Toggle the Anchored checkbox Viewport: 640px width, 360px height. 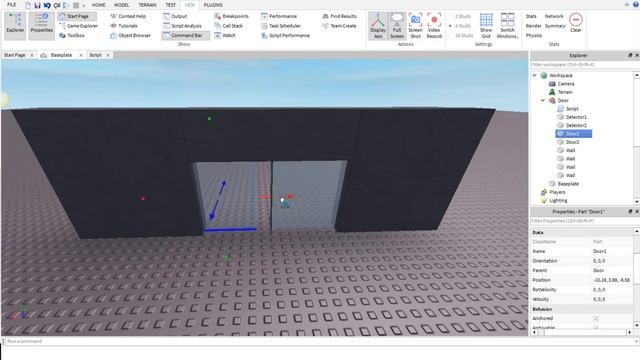click(596, 318)
